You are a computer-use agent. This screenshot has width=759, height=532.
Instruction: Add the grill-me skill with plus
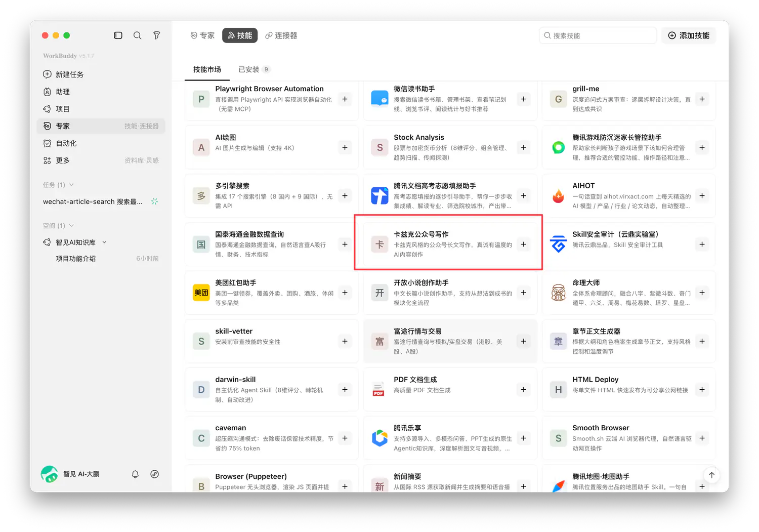(702, 99)
